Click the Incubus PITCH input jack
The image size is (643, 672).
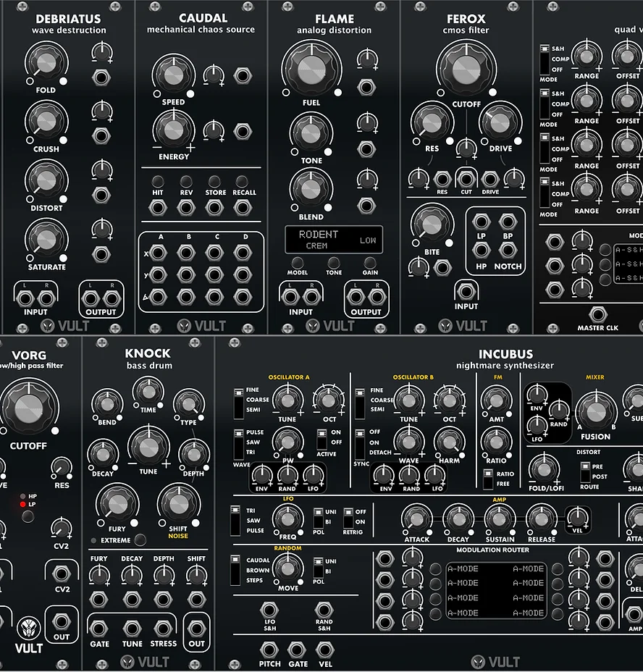pyautogui.click(x=269, y=650)
